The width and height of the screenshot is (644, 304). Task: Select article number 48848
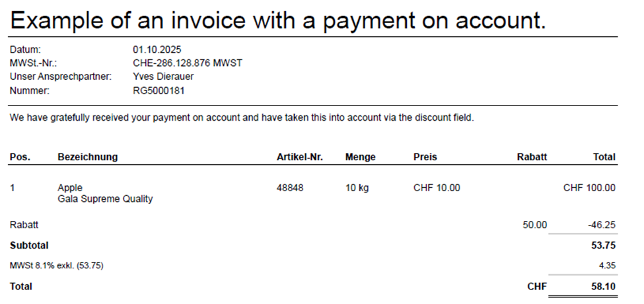tap(290, 188)
